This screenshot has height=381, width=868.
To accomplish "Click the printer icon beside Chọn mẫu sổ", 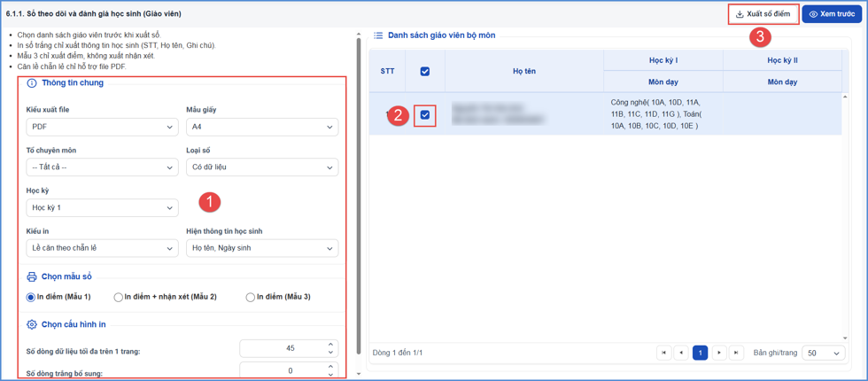I will (32, 276).
